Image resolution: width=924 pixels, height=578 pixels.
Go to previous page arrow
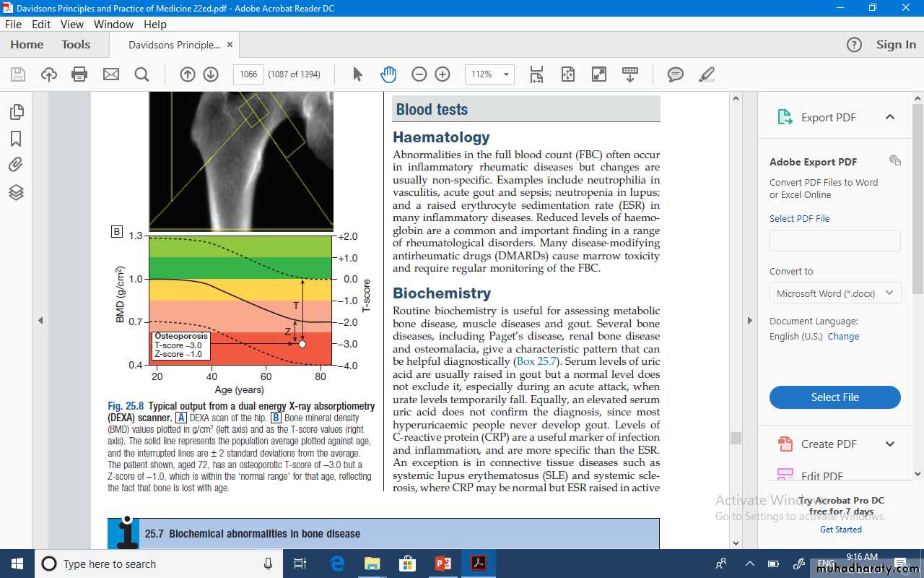pos(188,74)
